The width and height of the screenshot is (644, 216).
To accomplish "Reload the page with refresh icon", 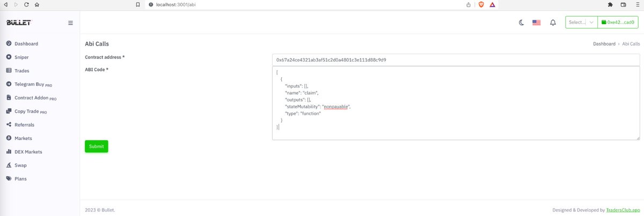I will (x=26, y=4).
